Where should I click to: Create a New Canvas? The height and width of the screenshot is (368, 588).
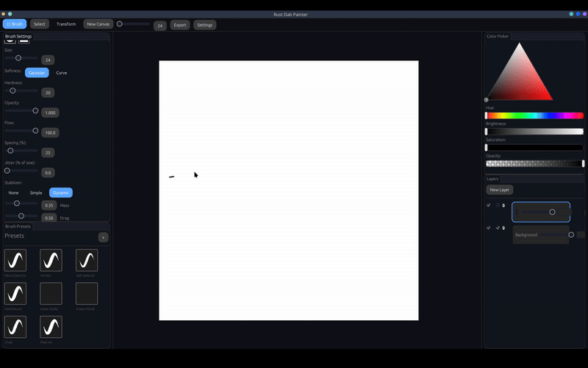98,24
